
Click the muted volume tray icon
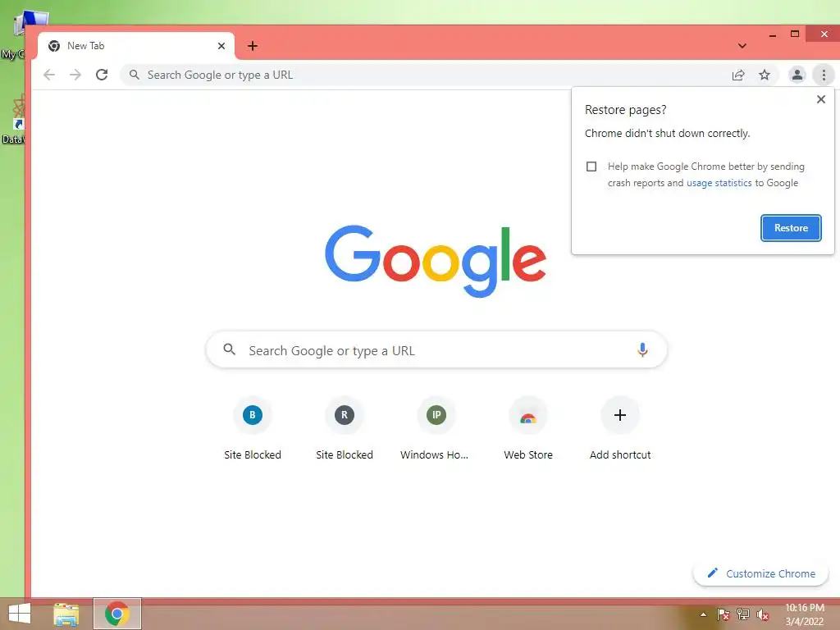pos(763,615)
